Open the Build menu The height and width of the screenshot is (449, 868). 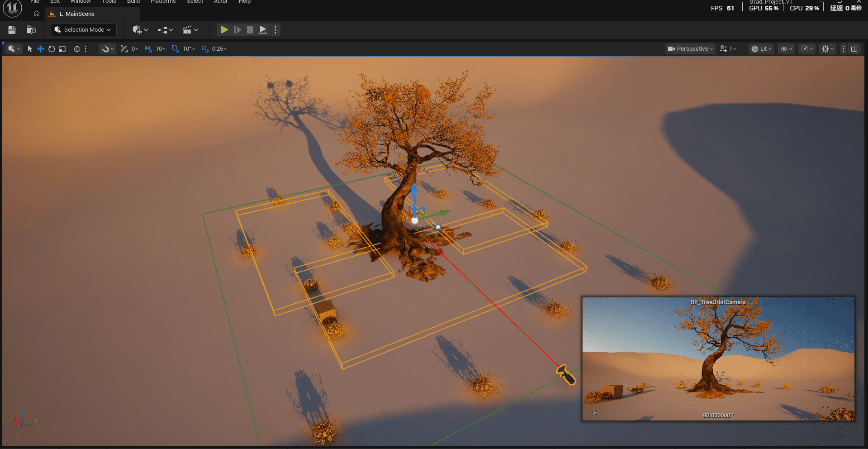(133, 2)
